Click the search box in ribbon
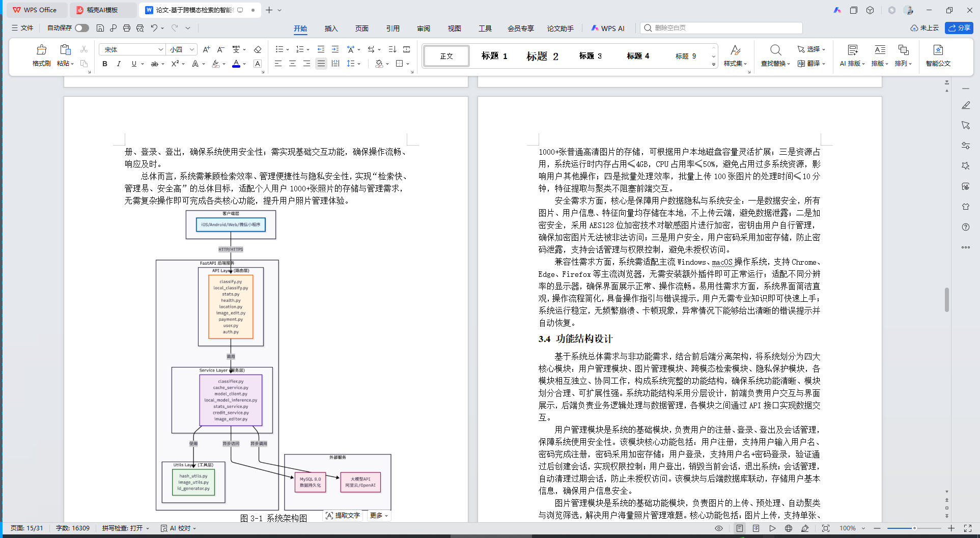This screenshot has height=538, width=980. [x=721, y=28]
